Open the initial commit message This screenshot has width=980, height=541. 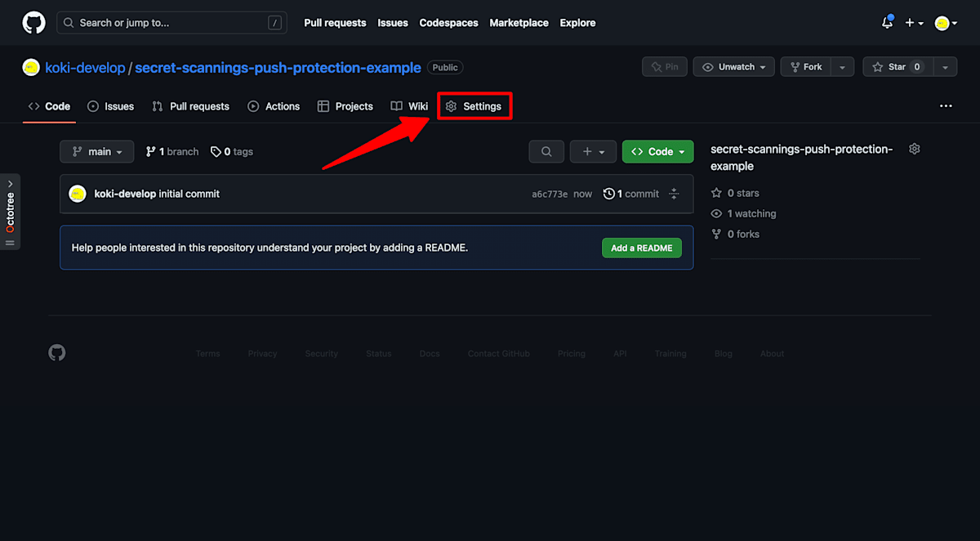click(x=189, y=194)
